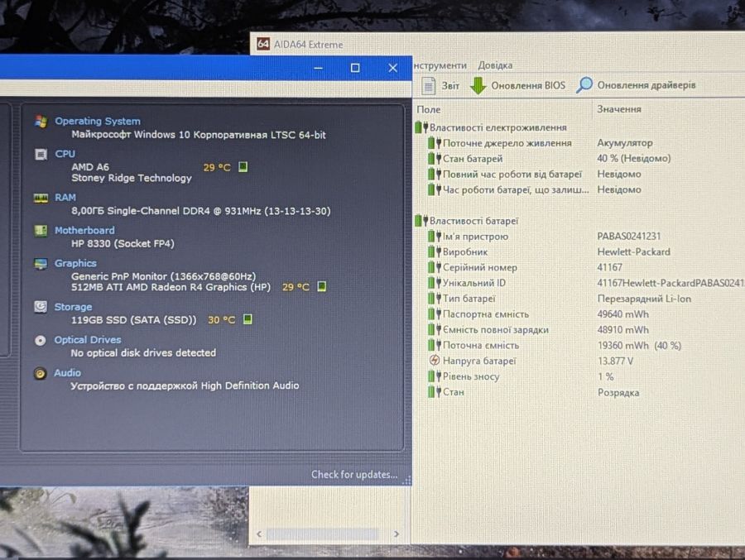This screenshot has width=745, height=560.
Task: Click the Optical Drives heading link
Action: pos(88,340)
